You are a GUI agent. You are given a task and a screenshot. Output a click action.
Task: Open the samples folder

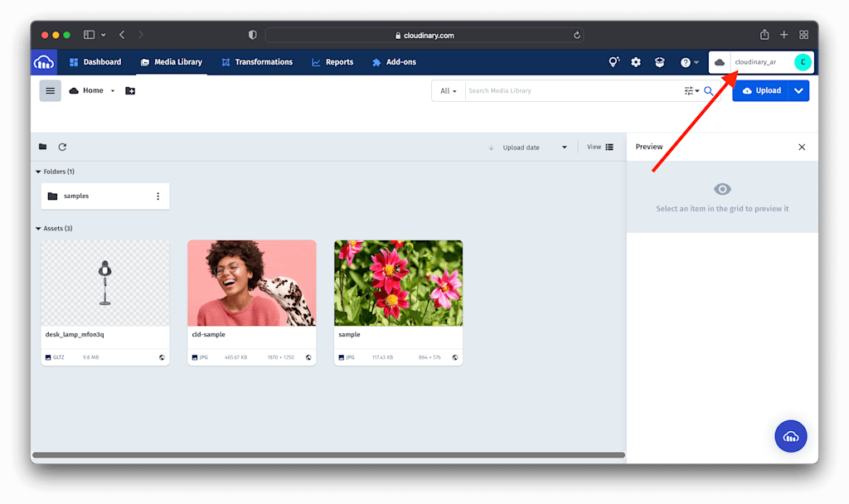(x=105, y=196)
